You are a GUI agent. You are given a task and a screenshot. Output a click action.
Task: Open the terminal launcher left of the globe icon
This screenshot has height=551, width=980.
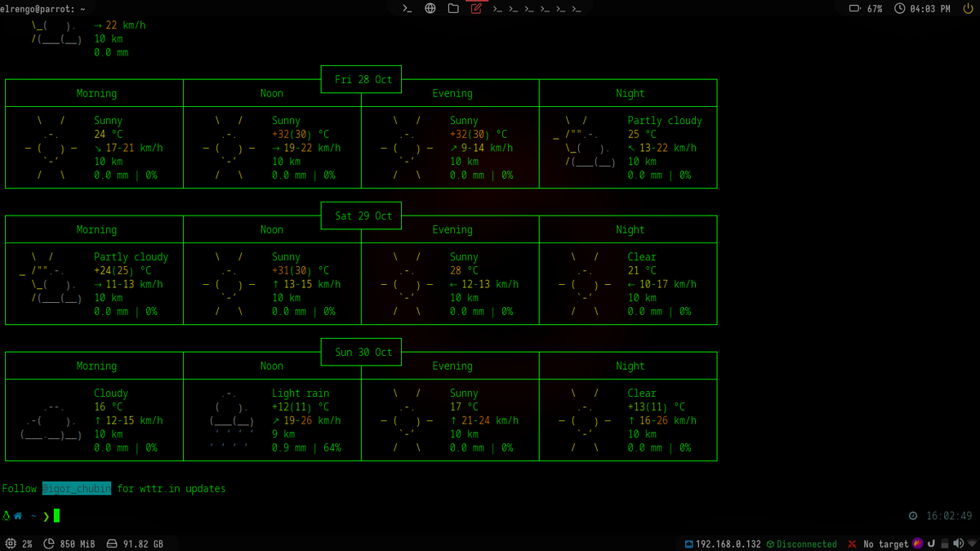408,8
